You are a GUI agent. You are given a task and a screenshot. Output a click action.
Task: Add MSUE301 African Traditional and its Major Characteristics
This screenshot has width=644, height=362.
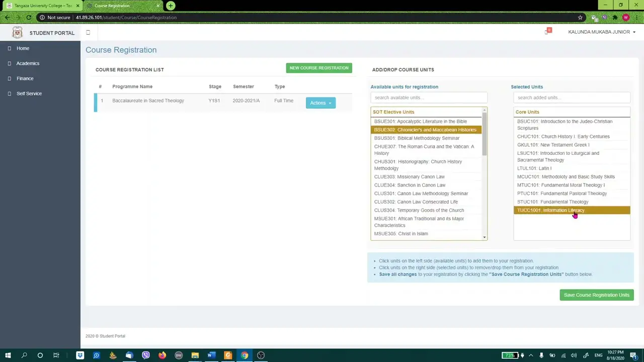click(426, 222)
